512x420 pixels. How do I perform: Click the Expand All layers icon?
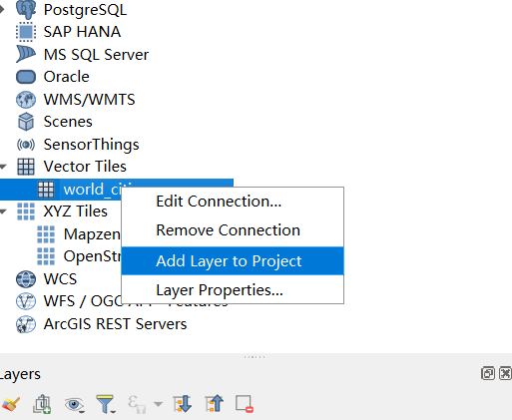pos(183,404)
